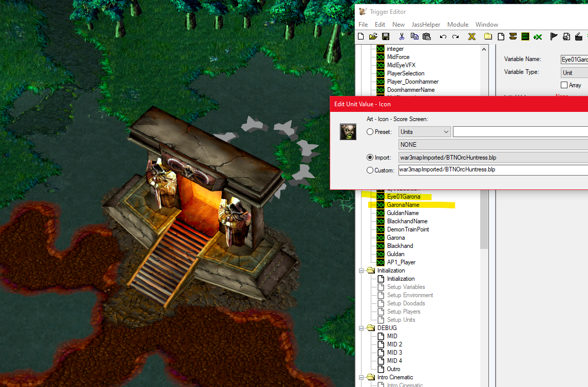Open the MID 4 debug trigger
Screen dimensions: 588x387
click(394, 361)
